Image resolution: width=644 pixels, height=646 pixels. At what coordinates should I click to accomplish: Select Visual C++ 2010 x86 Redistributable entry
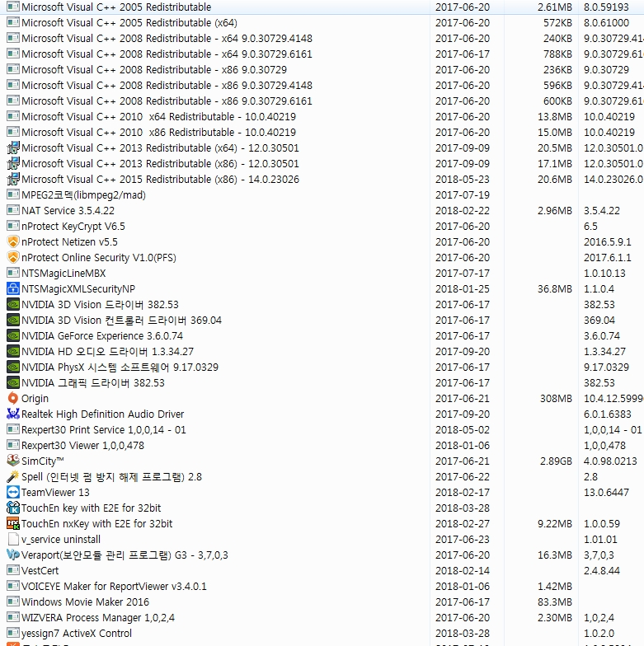(158, 132)
